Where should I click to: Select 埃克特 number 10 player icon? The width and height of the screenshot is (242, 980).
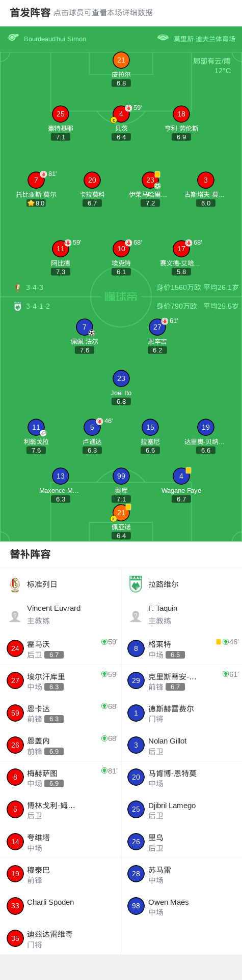[x=121, y=249]
